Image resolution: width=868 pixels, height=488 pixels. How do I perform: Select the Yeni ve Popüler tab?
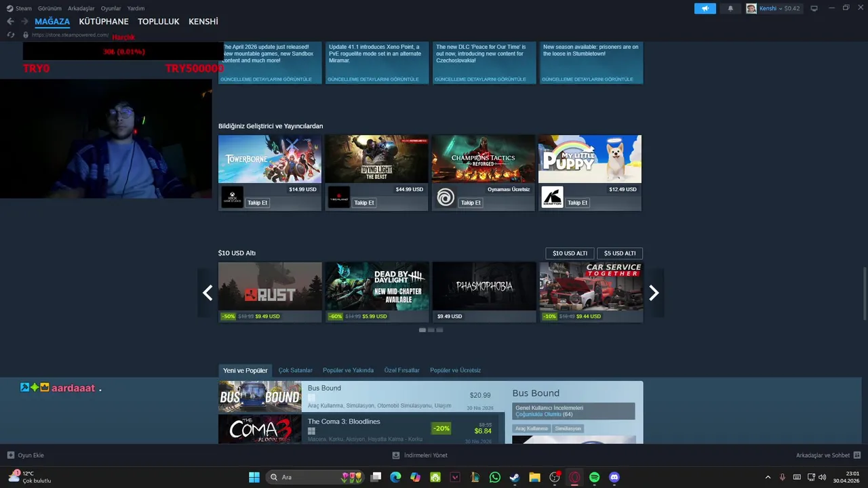click(x=245, y=371)
